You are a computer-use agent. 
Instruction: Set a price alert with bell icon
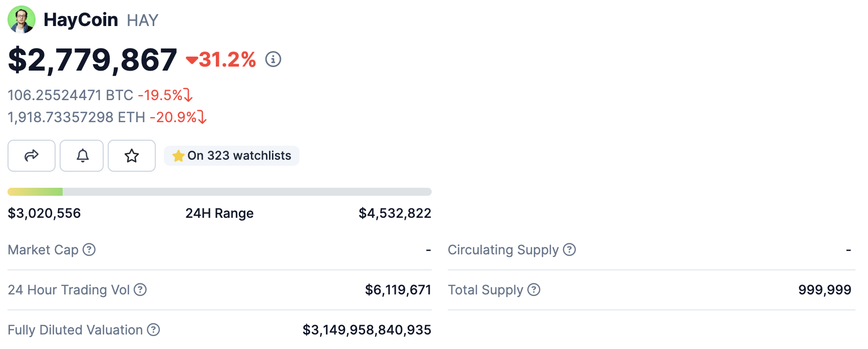point(82,156)
